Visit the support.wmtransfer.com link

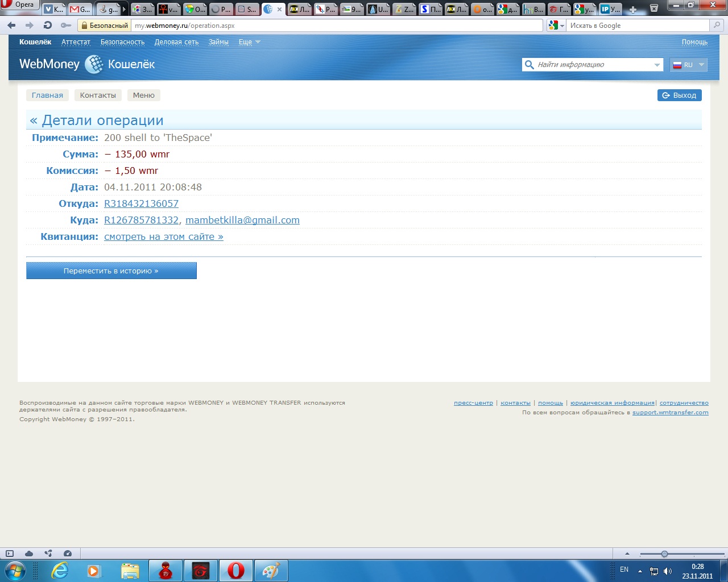[x=671, y=413]
